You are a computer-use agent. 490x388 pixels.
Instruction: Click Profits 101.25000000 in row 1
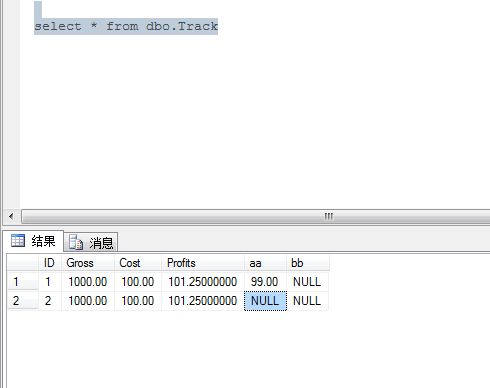(203, 282)
